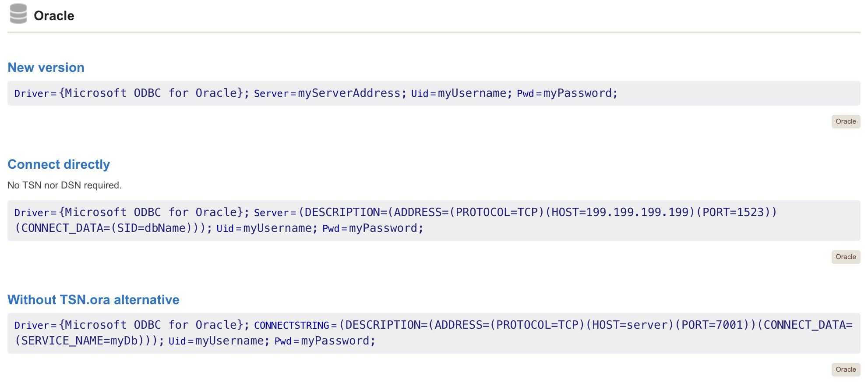Open the Without TSN.ora alternative link
Screen dimensions: 868x387
[93, 300]
